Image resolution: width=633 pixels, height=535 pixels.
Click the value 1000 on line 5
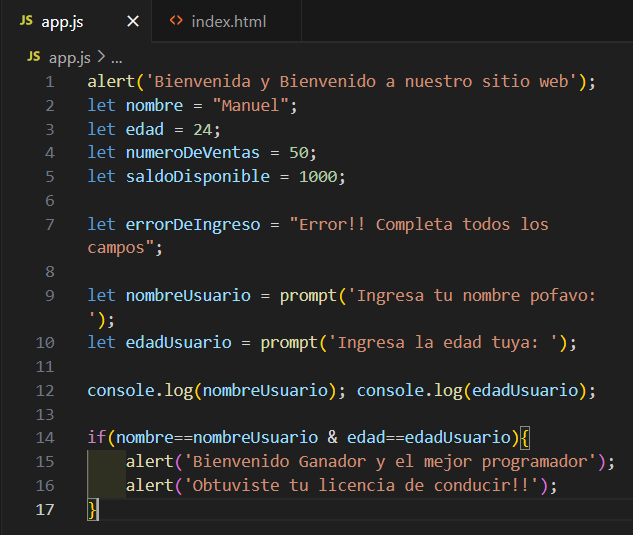pyautogui.click(x=318, y=177)
